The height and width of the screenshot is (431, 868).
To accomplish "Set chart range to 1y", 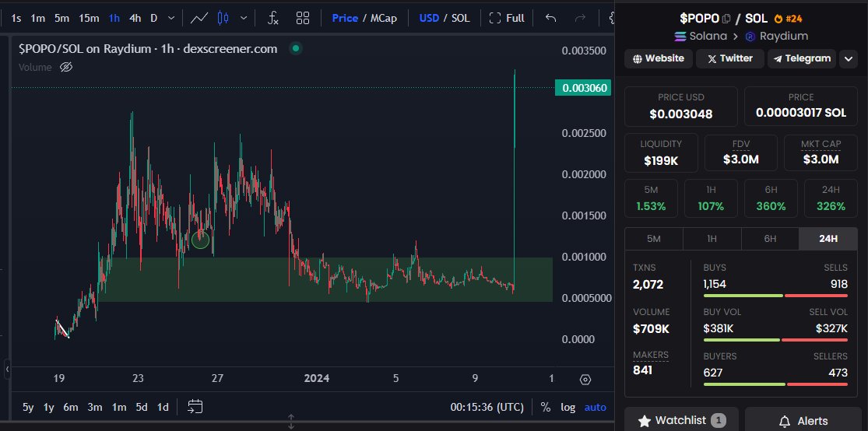I will pos(49,407).
